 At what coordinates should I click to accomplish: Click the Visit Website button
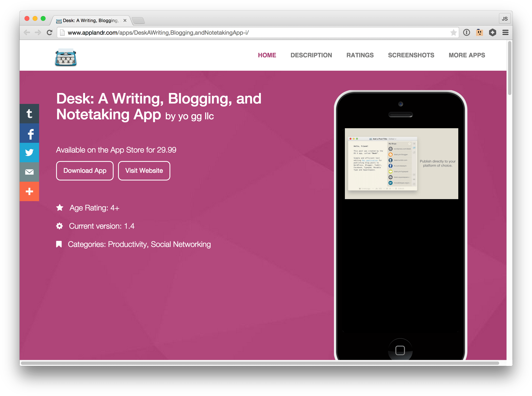click(x=144, y=171)
